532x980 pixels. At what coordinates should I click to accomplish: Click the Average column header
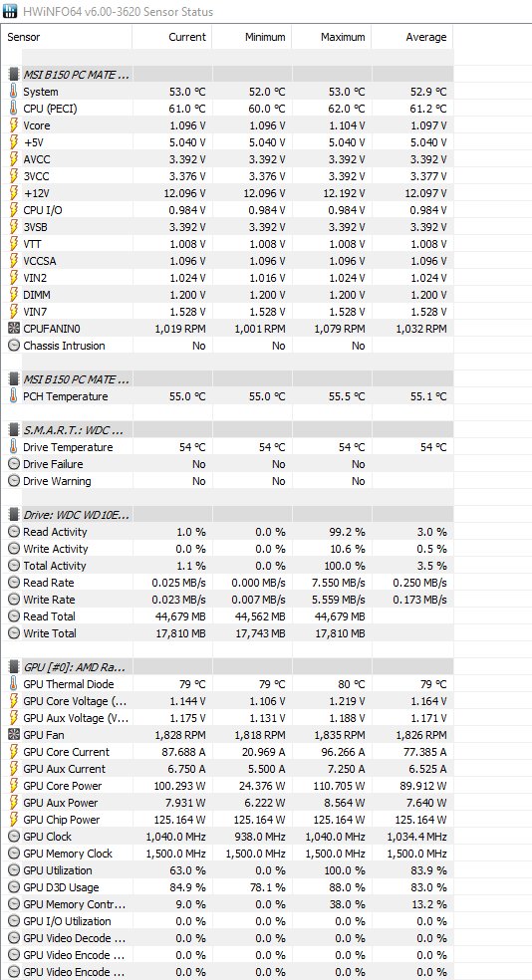click(412, 37)
